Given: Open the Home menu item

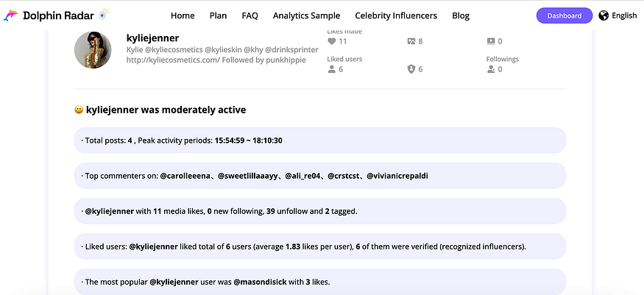Looking at the screenshot, I should [x=183, y=15].
